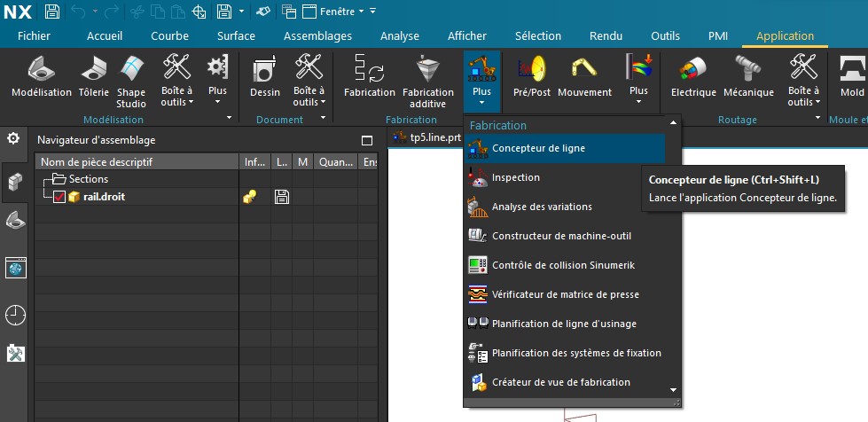Select Planification de ligne d'usinage
This screenshot has height=422, width=868.
tap(564, 324)
